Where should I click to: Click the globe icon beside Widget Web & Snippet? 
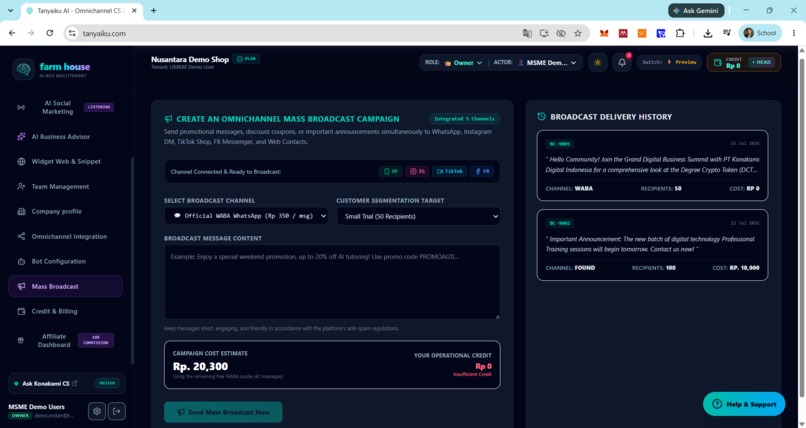21,161
